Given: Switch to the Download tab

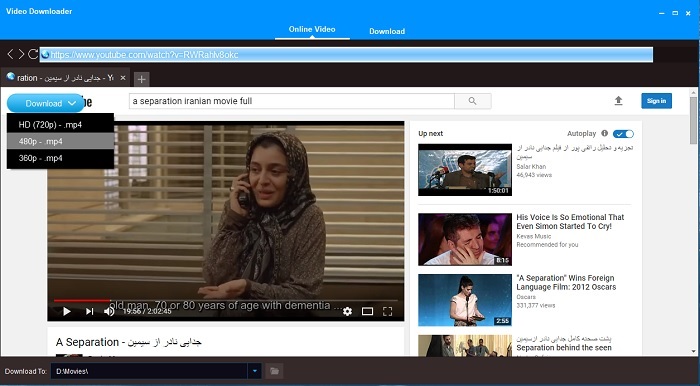Looking at the screenshot, I should (x=387, y=31).
